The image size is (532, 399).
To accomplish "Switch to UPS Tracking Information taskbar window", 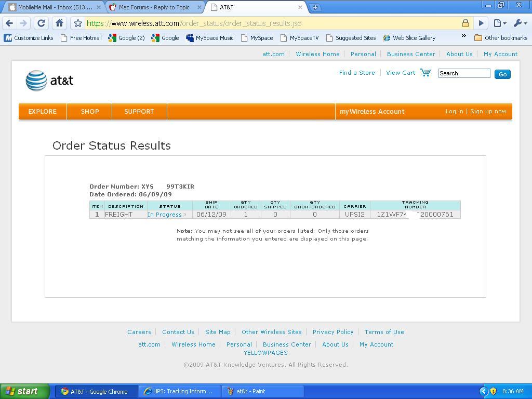I will pyautogui.click(x=179, y=391).
